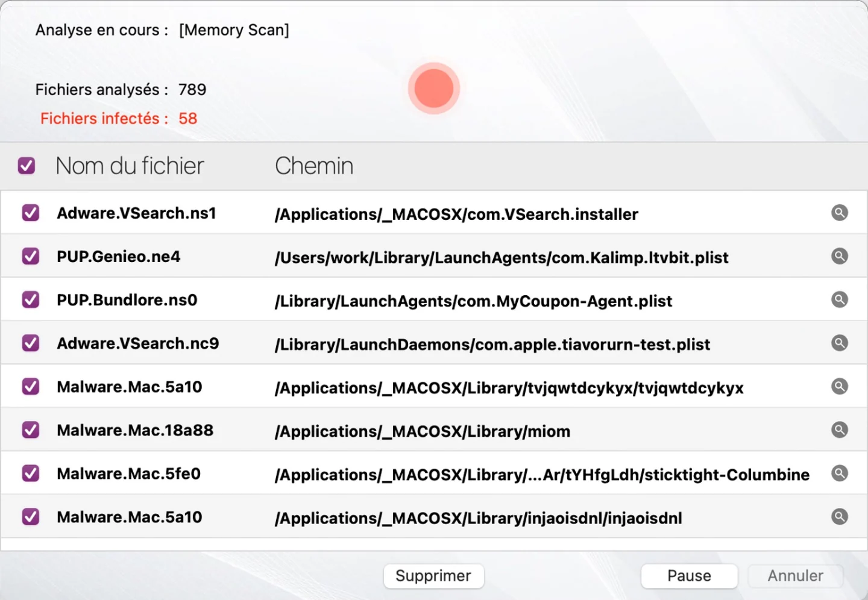Select the Adware.VSearch.ns1 file name
The image size is (868, 600).
pyautogui.click(x=136, y=213)
